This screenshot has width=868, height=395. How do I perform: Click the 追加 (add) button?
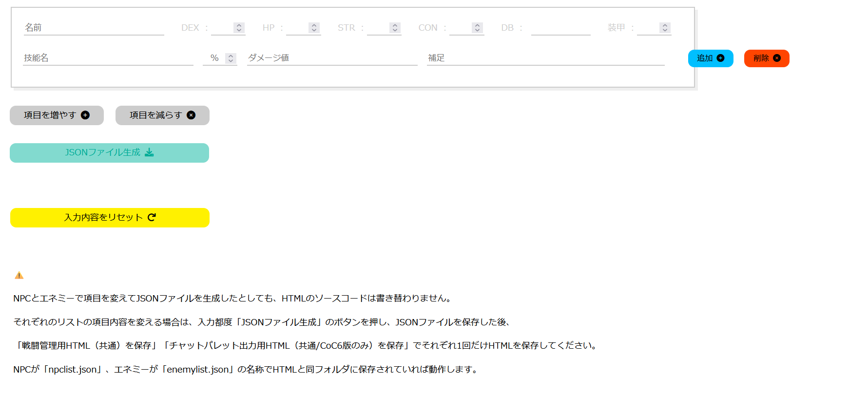[x=710, y=58]
